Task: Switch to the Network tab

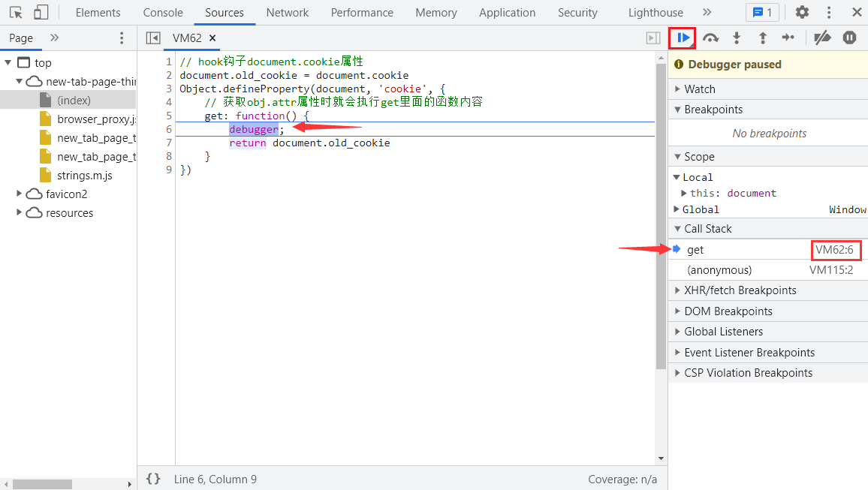Action: pos(287,13)
